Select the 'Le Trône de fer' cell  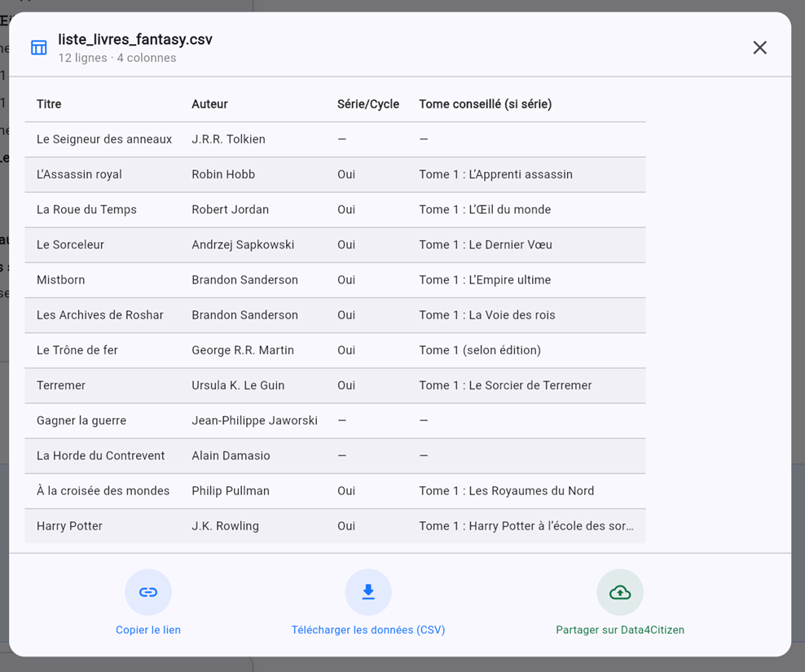coord(77,350)
